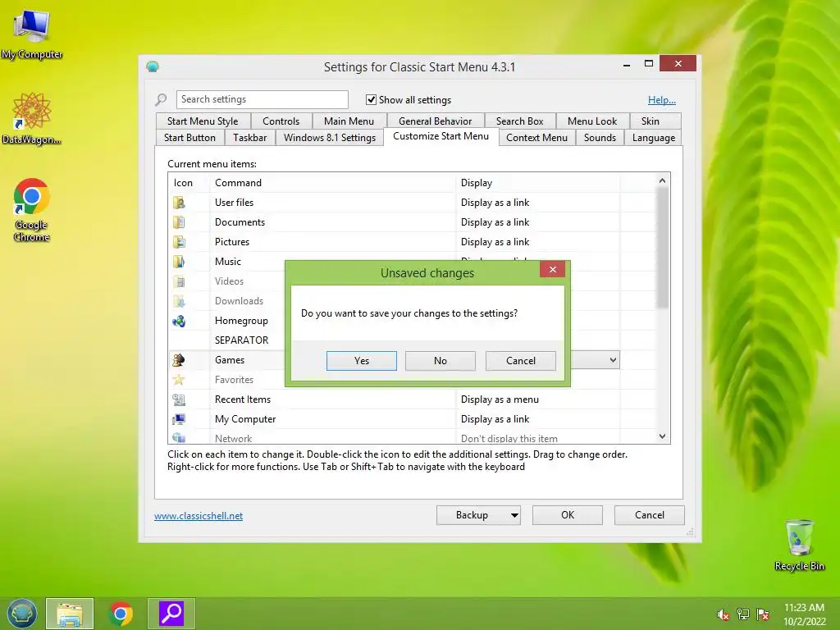The height and width of the screenshot is (630, 840).
Task: Open the purple search app on taskbar
Action: point(171,614)
